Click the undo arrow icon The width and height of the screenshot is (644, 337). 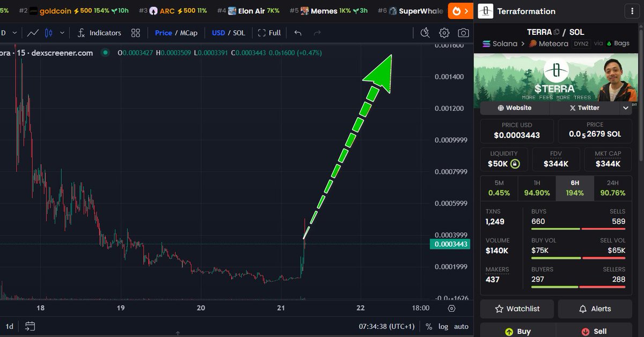point(298,33)
